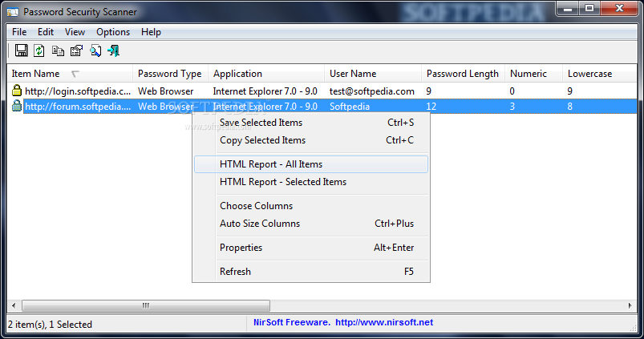Open Choose Columns from context menu
Screen dimensions: 644x339
coord(311,206)
